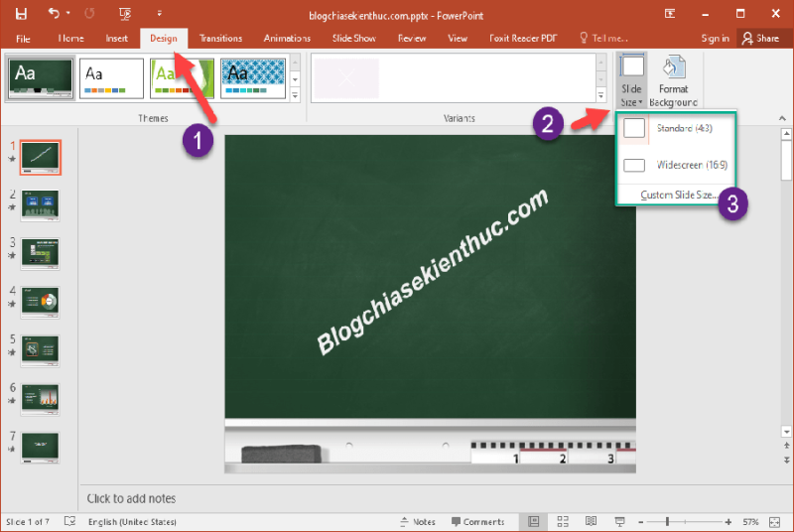Open the View tab
The image size is (794, 532).
[x=458, y=39]
